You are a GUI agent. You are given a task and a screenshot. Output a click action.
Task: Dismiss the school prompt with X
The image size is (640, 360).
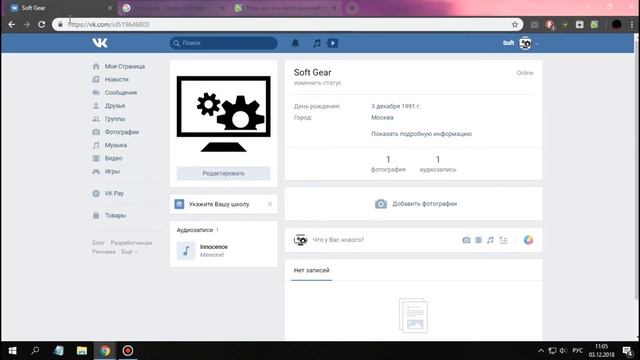coord(269,204)
